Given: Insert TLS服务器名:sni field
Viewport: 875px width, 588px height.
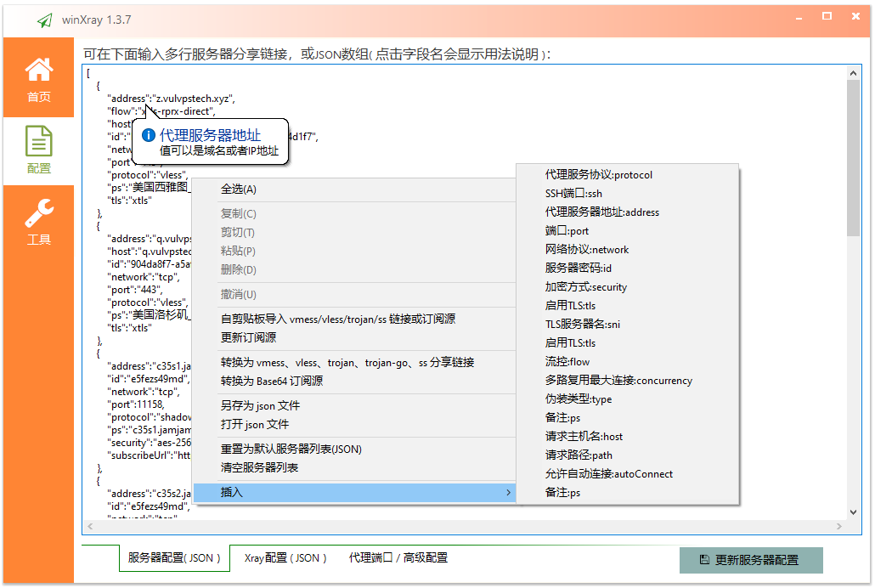Looking at the screenshot, I should (x=627, y=325).
